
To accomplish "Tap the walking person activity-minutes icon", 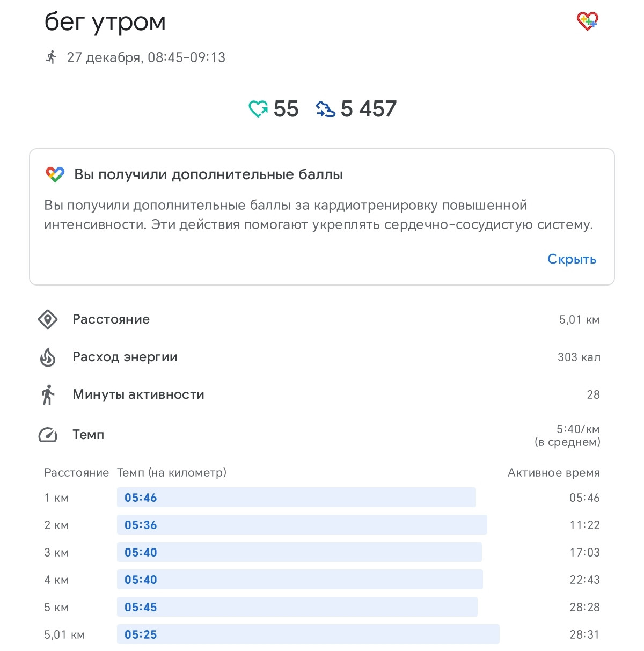I will (48, 394).
